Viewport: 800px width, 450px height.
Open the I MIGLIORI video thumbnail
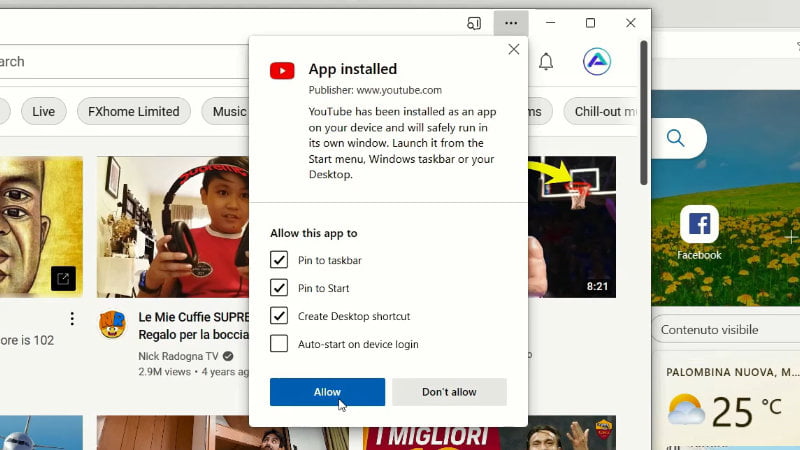[x=489, y=433]
